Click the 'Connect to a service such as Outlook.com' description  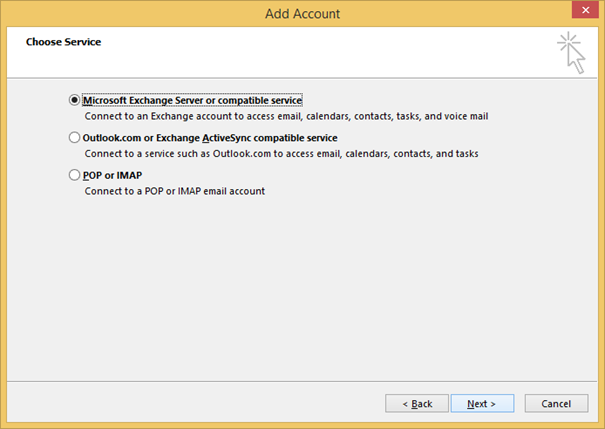click(280, 154)
